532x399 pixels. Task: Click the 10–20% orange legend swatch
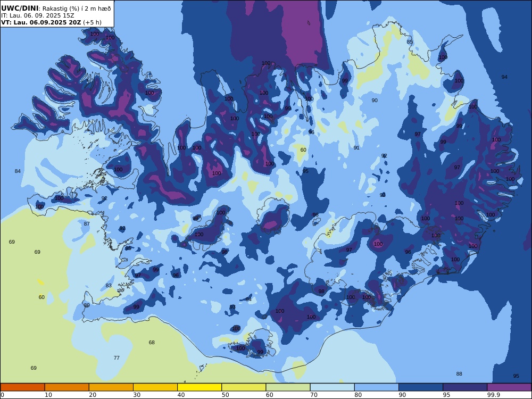coord(67,387)
